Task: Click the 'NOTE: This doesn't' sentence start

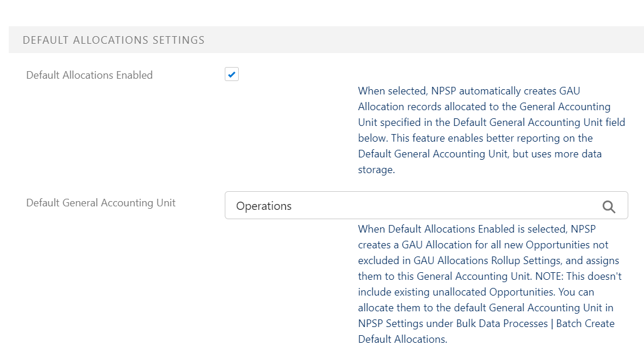Action: [x=582, y=276]
